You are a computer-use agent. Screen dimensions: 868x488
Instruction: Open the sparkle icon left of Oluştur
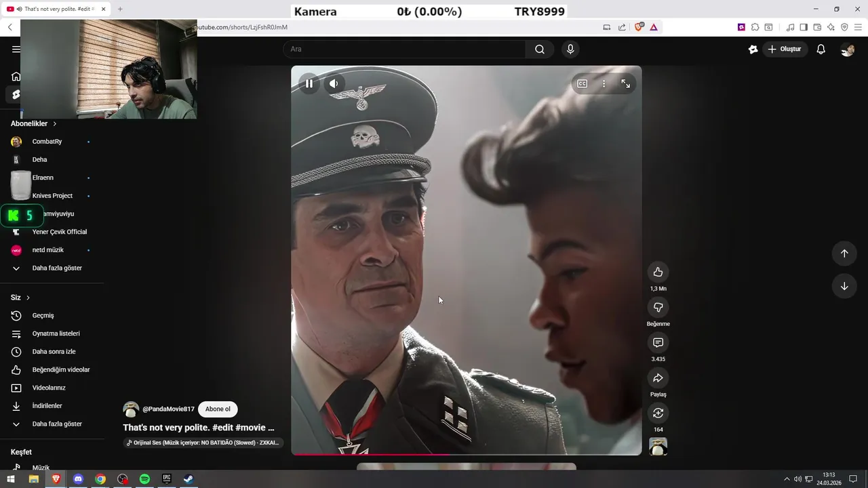tap(753, 49)
